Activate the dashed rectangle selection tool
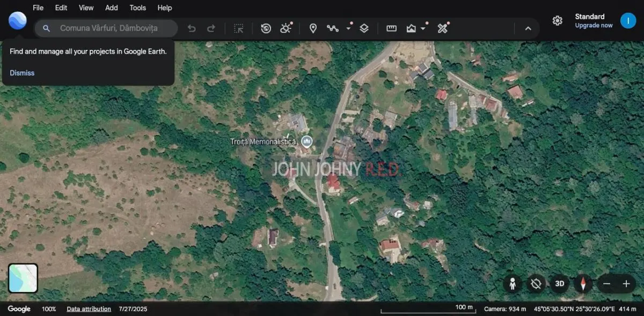The width and height of the screenshot is (644, 316). coord(239,28)
